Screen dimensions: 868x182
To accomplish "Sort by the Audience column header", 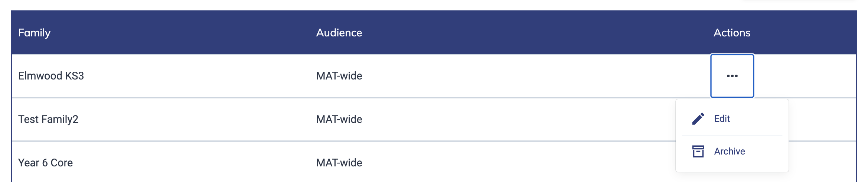I will click(339, 33).
